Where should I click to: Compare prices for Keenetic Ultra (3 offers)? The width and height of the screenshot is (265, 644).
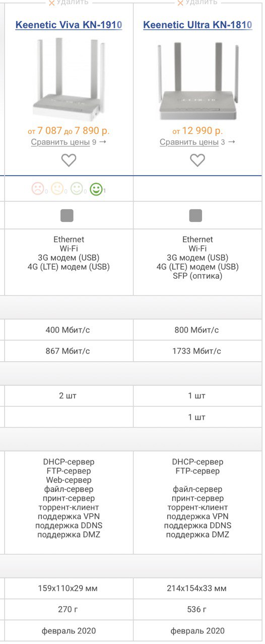coord(189,142)
